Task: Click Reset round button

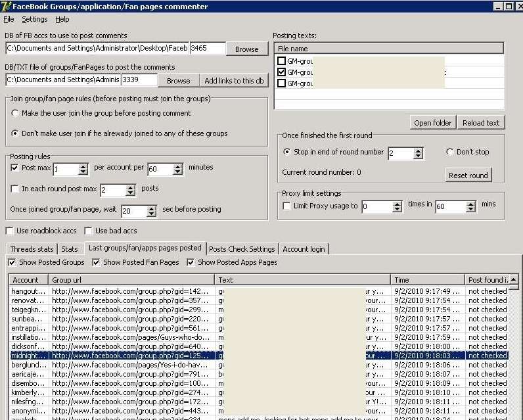Action: click(x=468, y=175)
